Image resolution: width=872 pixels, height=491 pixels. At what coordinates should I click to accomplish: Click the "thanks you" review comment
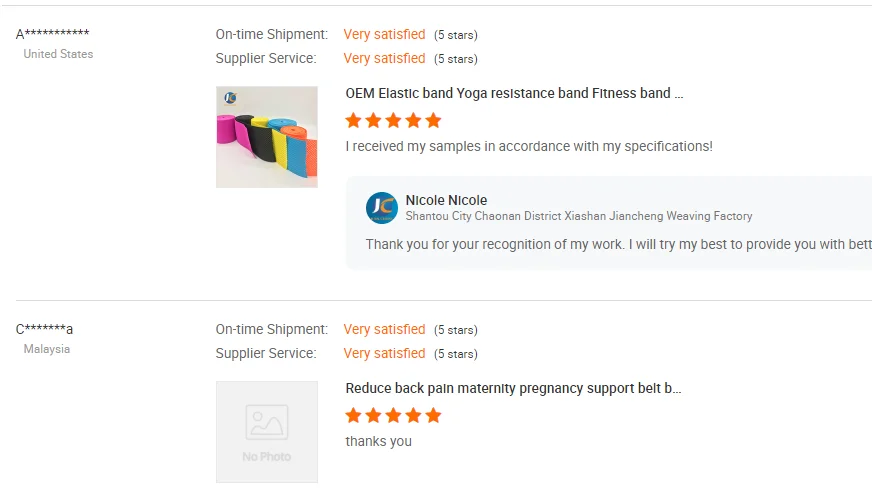378,441
